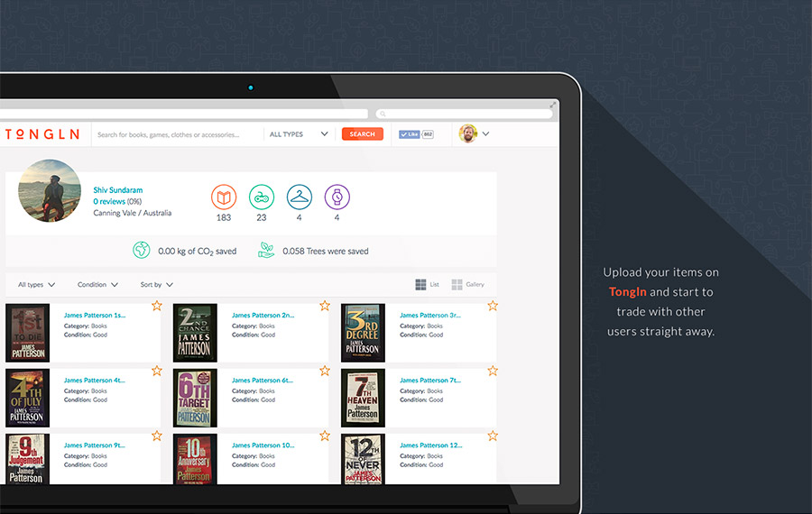
Task: Open the books category icon showing 183
Action: [224, 197]
